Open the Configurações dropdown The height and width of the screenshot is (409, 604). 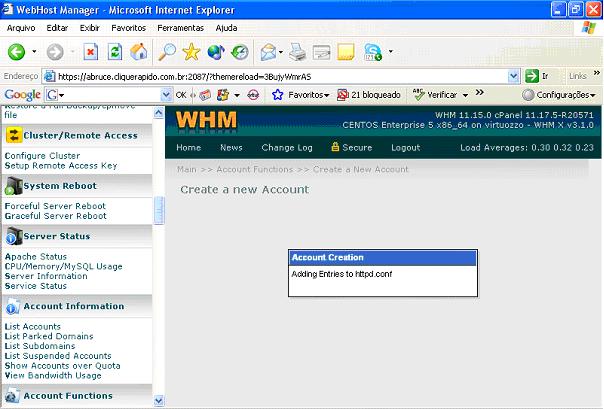tap(559, 95)
